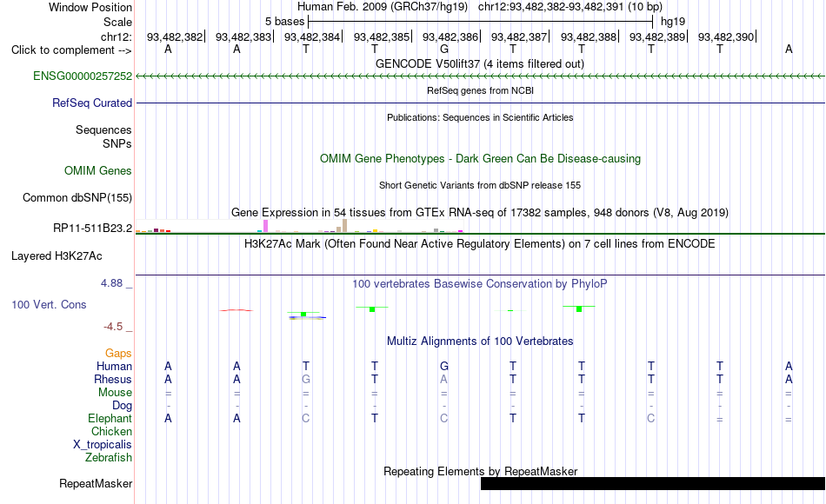Click the GENCODE V50lift37 track title

479,63
